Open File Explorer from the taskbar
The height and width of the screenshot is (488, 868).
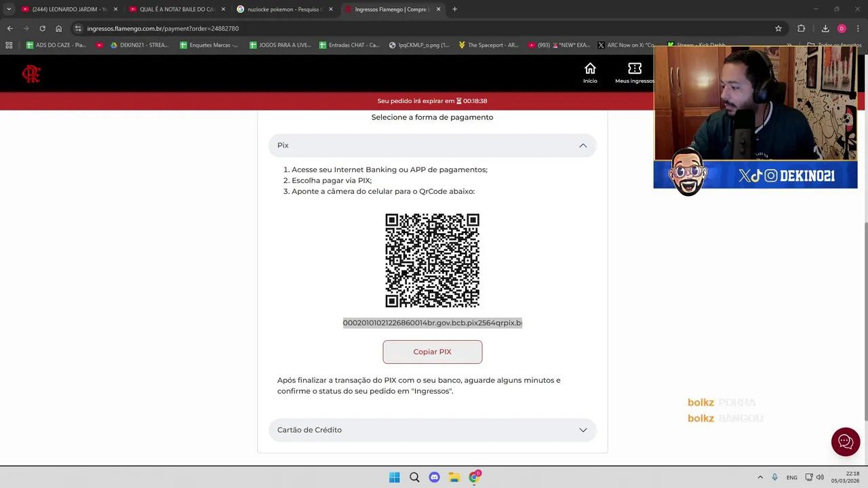pos(454,477)
